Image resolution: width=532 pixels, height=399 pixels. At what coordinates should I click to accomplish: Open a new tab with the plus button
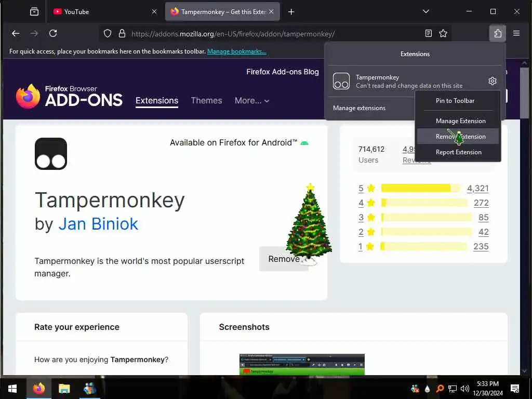click(291, 12)
